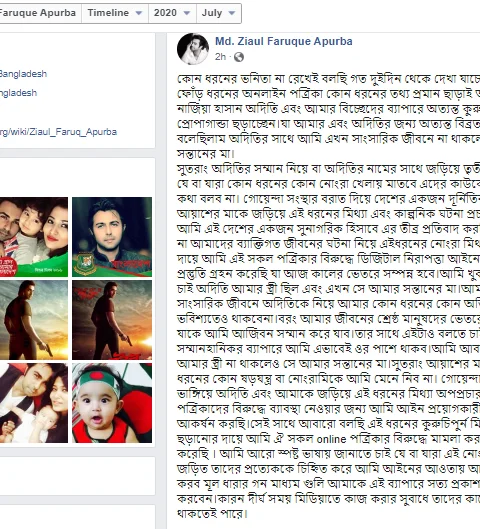The height and width of the screenshot is (529, 480).
Task: Open the 2020 year dropdown
Action: [172, 13]
